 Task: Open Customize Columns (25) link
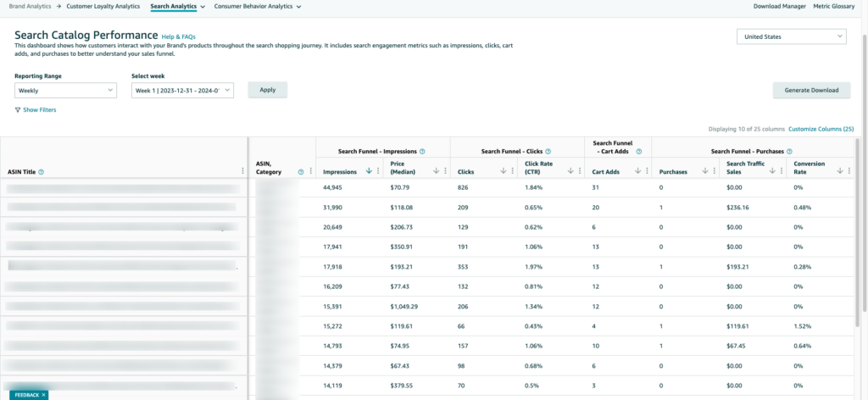point(821,129)
